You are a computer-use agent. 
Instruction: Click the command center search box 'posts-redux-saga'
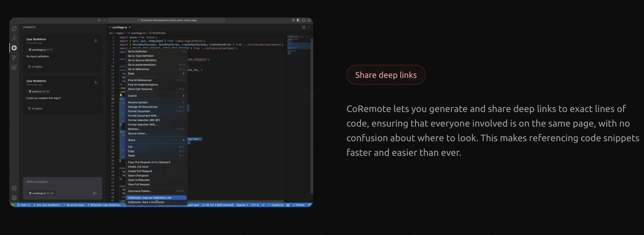(x=167, y=20)
